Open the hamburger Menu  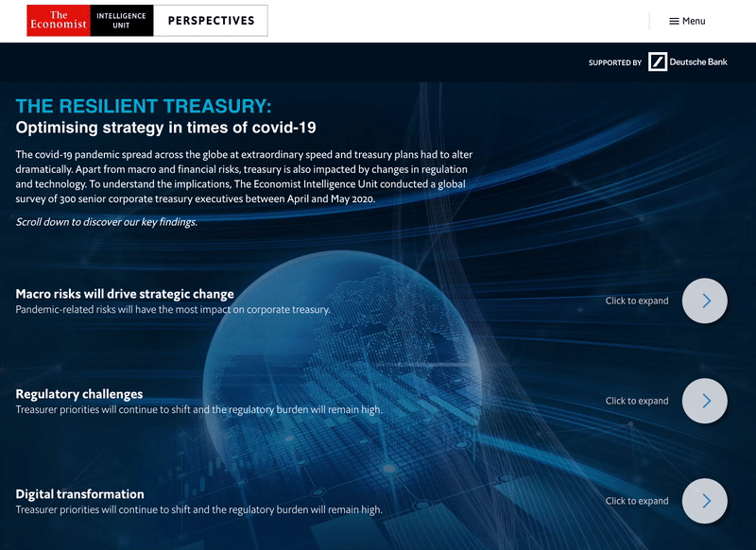click(687, 21)
